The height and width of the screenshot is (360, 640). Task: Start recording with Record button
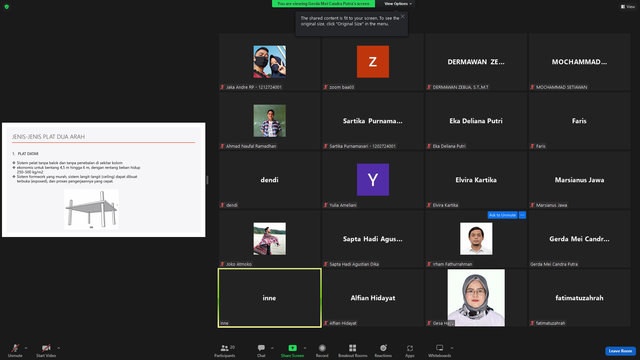(322, 350)
